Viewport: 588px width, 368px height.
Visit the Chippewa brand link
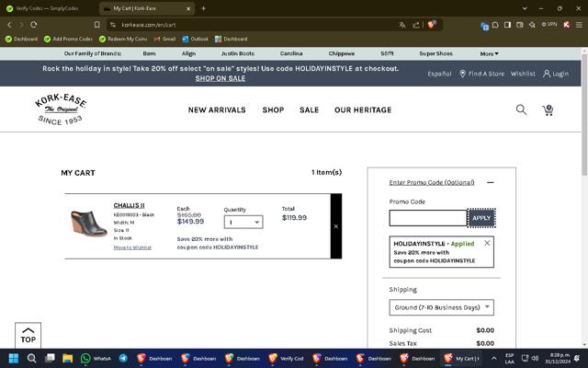341,53
